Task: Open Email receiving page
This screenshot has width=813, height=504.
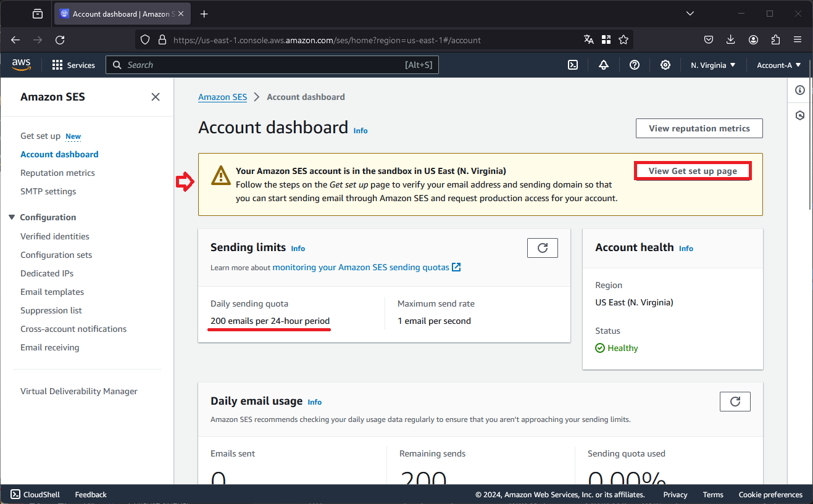Action: [x=50, y=347]
